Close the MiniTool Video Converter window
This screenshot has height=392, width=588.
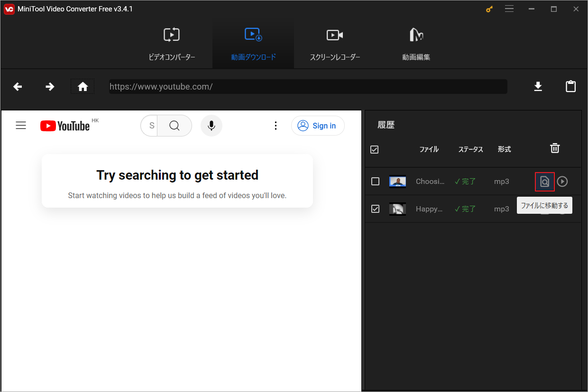[576, 9]
